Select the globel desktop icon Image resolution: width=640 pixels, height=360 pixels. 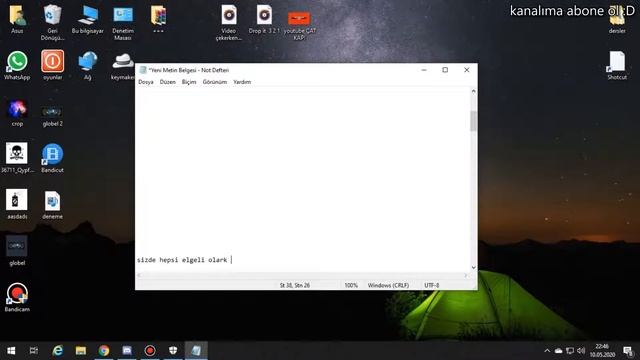tap(17, 250)
